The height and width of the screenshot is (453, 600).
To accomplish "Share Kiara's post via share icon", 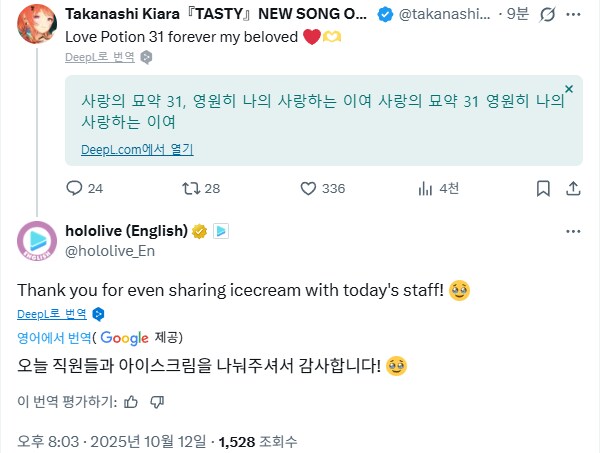I will 573,188.
